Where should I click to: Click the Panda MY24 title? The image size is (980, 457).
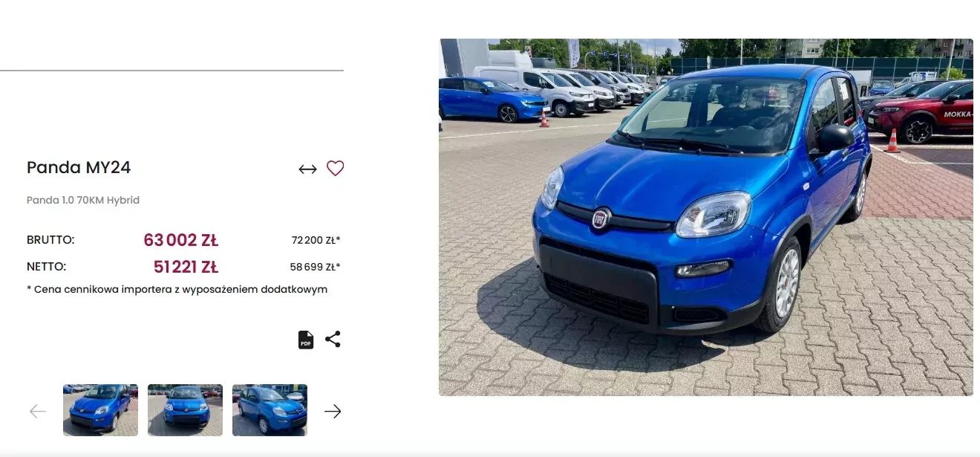click(79, 168)
